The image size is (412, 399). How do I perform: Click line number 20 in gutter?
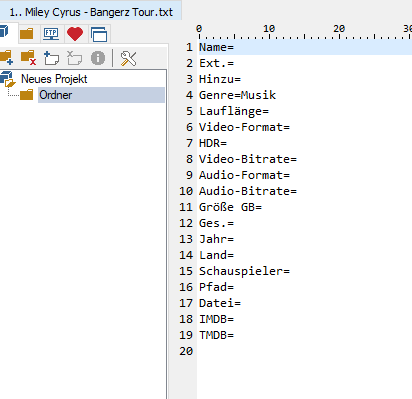click(186, 351)
